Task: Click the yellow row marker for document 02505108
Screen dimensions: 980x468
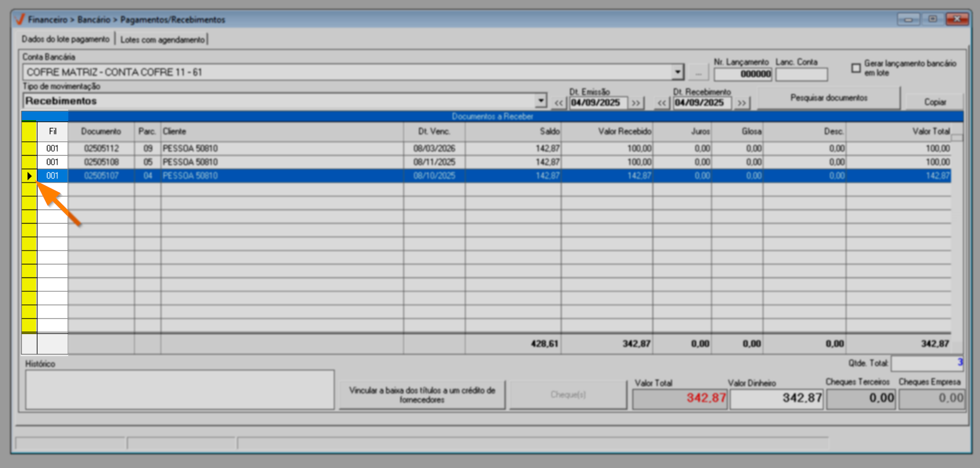Action: click(29, 162)
